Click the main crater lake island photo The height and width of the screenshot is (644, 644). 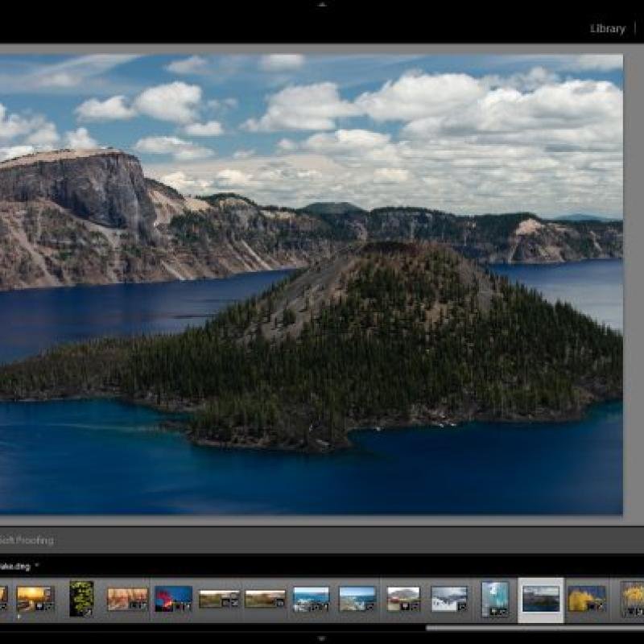point(312,284)
